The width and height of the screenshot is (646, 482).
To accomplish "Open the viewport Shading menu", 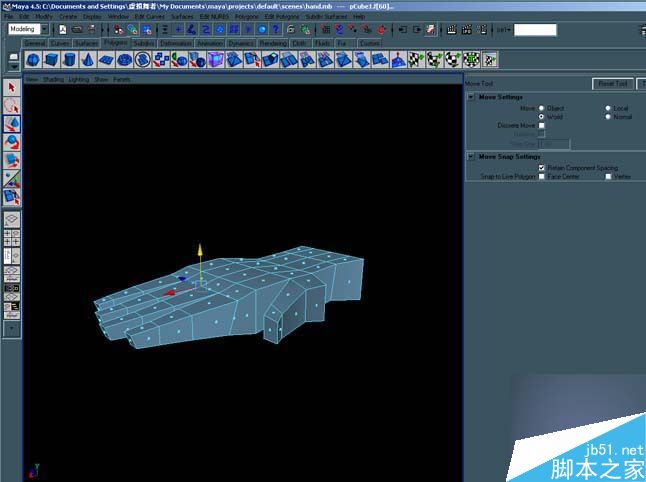I will click(x=54, y=79).
